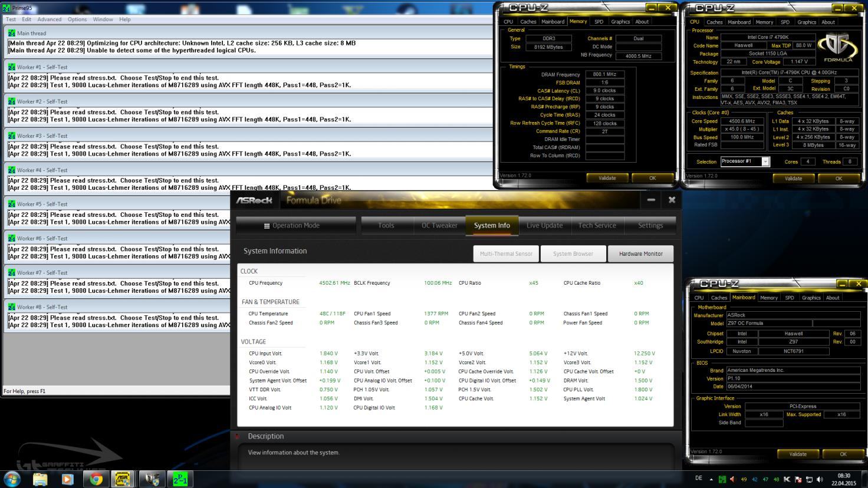The width and height of the screenshot is (868, 488).
Task: Switch to Google Chrome on the taskbar
Action: point(96,479)
